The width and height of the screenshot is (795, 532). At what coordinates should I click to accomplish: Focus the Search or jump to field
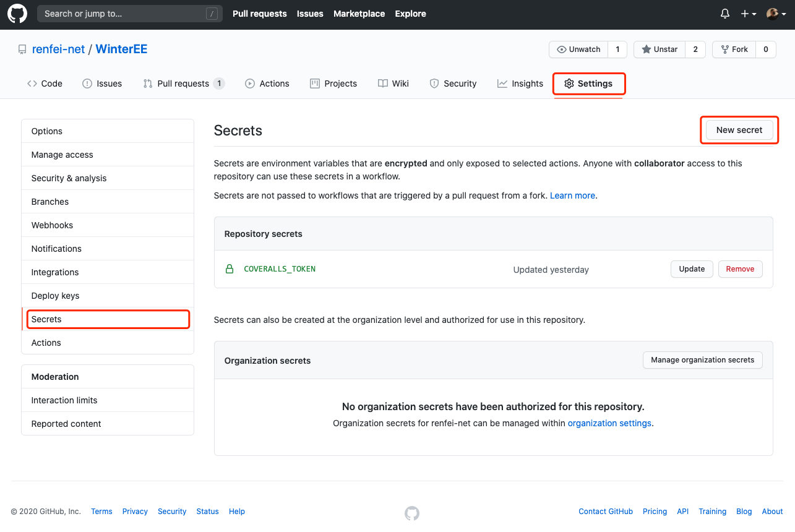click(130, 14)
